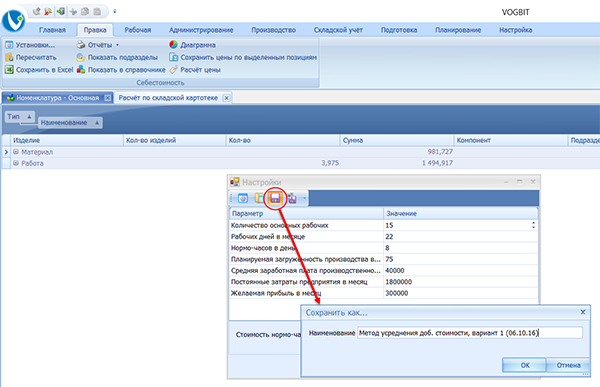Open the Планирование ribbon tab
The height and width of the screenshot is (387, 600).
[458, 30]
